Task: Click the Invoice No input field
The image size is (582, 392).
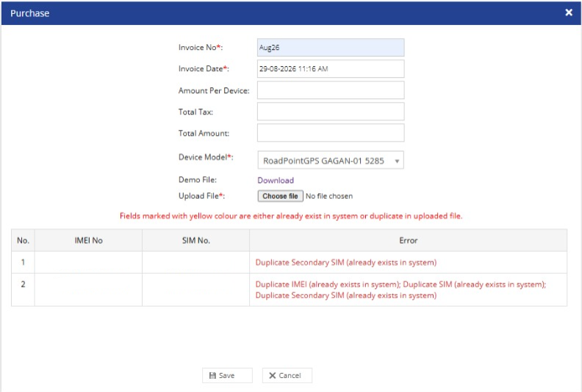Action: point(331,48)
